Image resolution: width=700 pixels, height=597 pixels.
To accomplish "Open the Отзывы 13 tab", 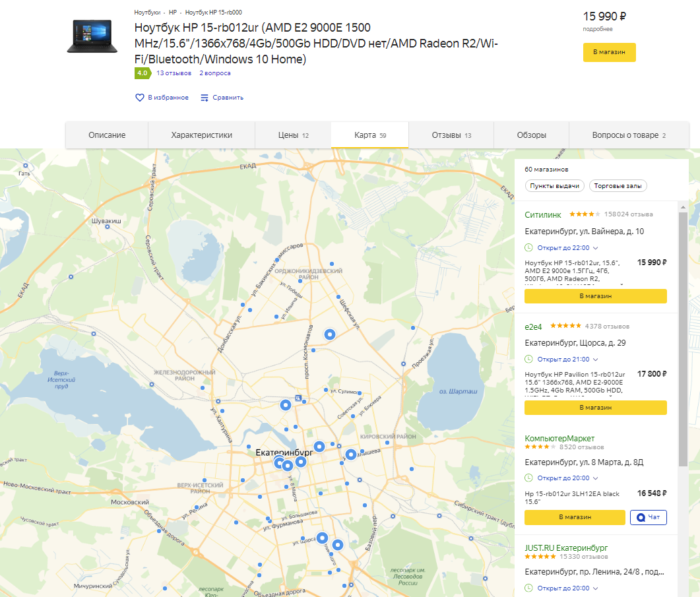I will click(x=451, y=135).
